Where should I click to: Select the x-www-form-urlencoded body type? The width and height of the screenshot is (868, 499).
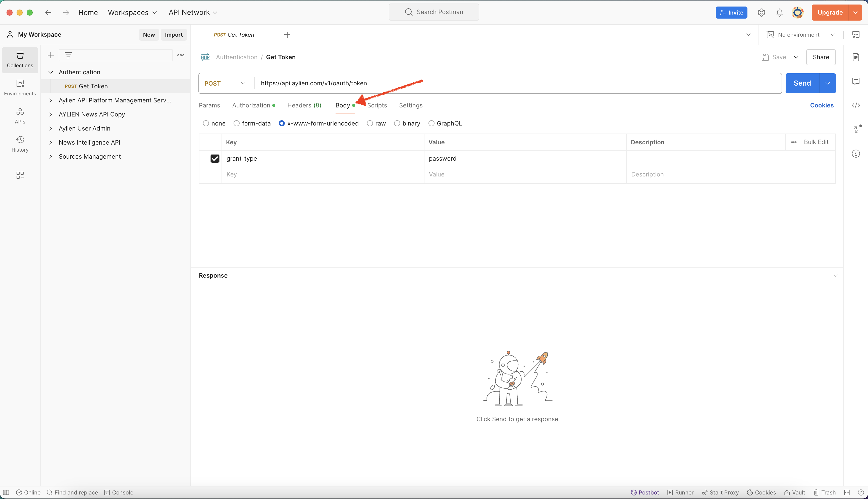click(282, 123)
